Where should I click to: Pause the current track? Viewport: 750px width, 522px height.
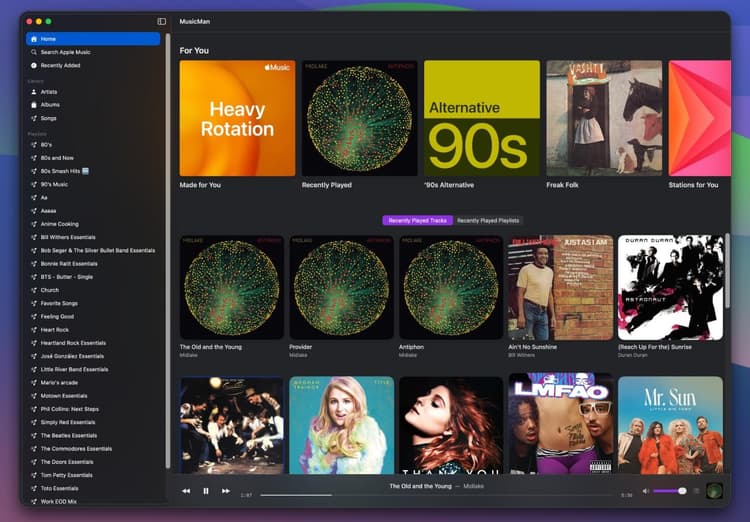click(x=206, y=491)
